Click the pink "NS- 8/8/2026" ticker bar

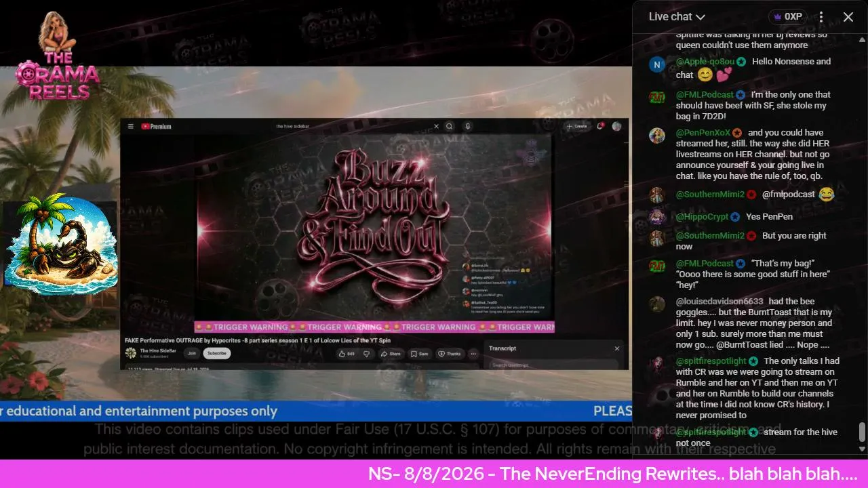[434, 474]
